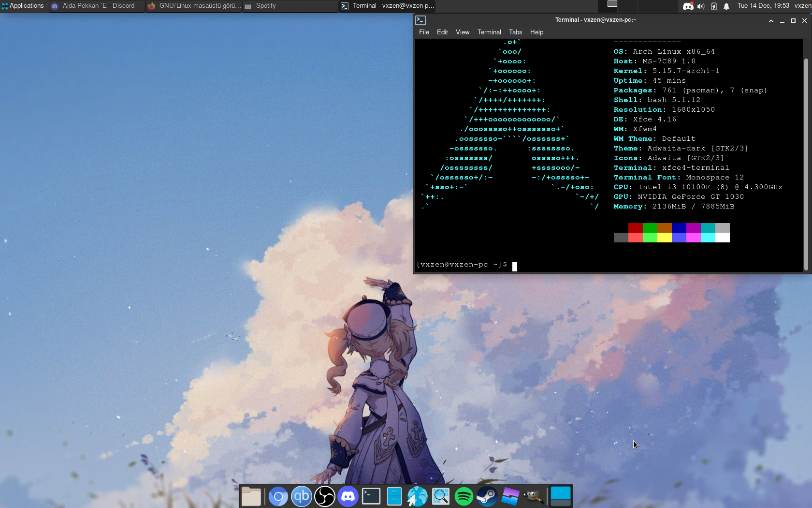Click the resolution value '1680x1050'

tap(693, 110)
